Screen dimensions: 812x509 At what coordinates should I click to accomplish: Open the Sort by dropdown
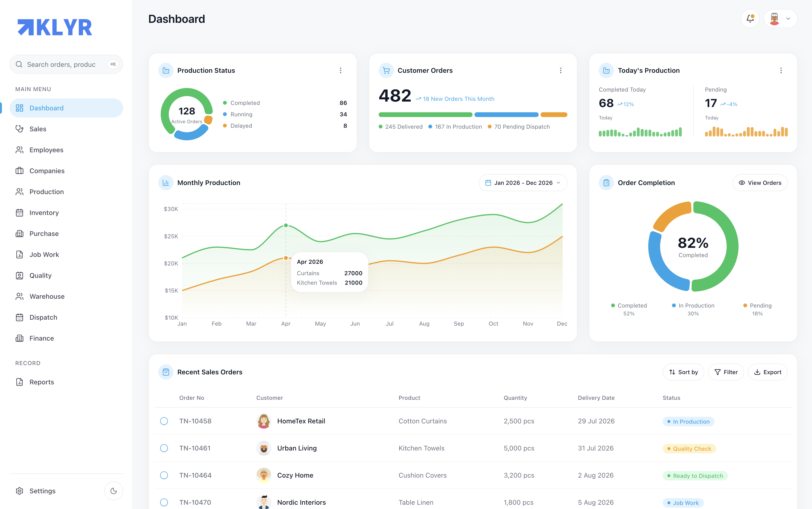pyautogui.click(x=683, y=372)
